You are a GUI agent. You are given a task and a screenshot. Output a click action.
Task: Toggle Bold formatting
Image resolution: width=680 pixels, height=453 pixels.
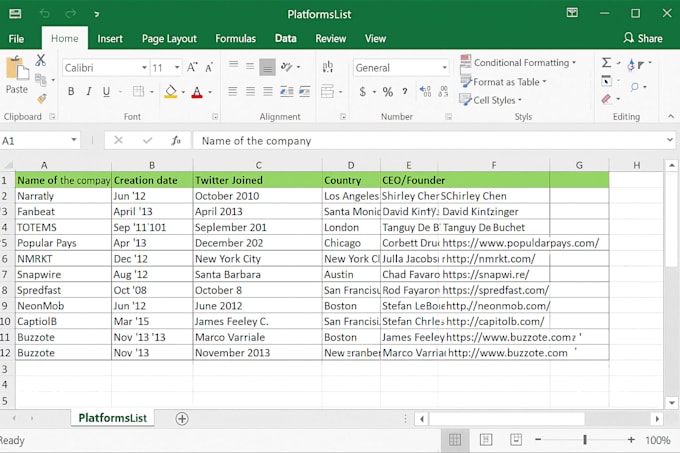(x=71, y=91)
